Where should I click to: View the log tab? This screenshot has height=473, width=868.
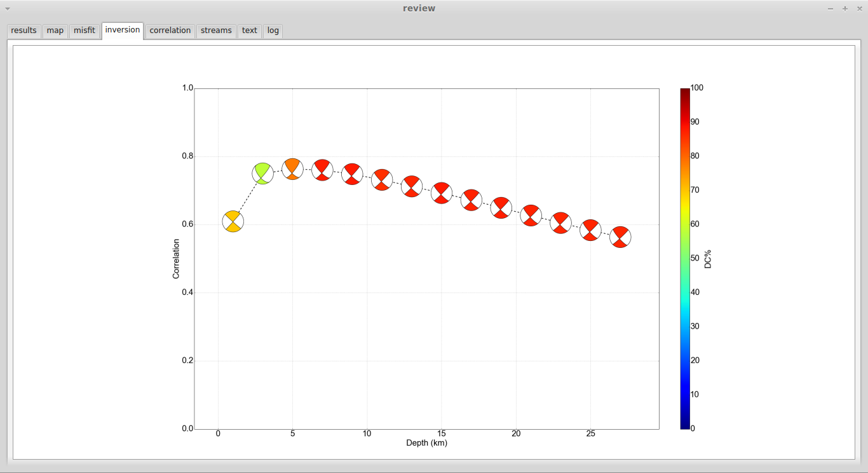click(273, 31)
